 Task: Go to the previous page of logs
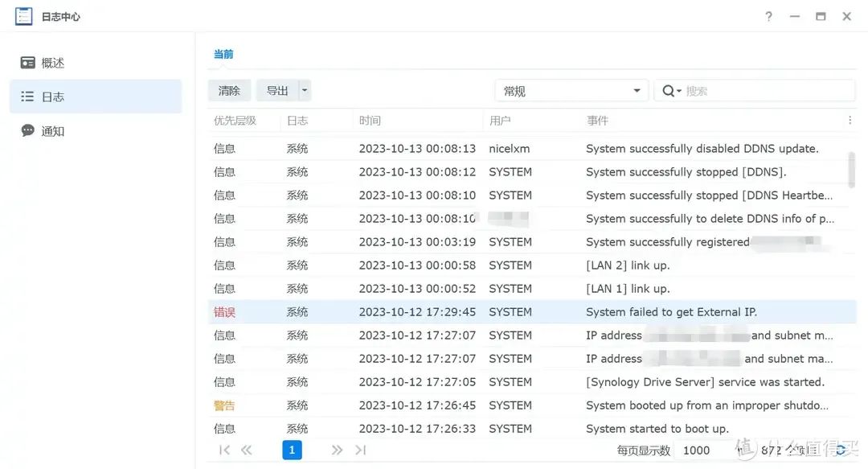click(x=247, y=450)
